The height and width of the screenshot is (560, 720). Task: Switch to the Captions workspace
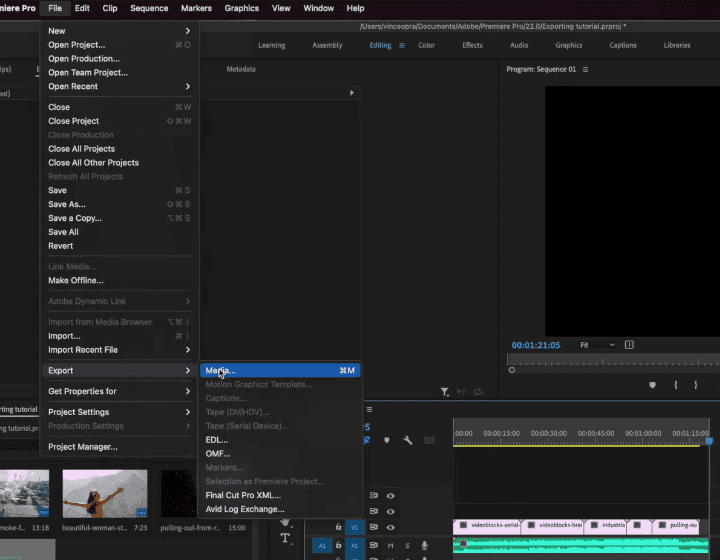(x=623, y=45)
